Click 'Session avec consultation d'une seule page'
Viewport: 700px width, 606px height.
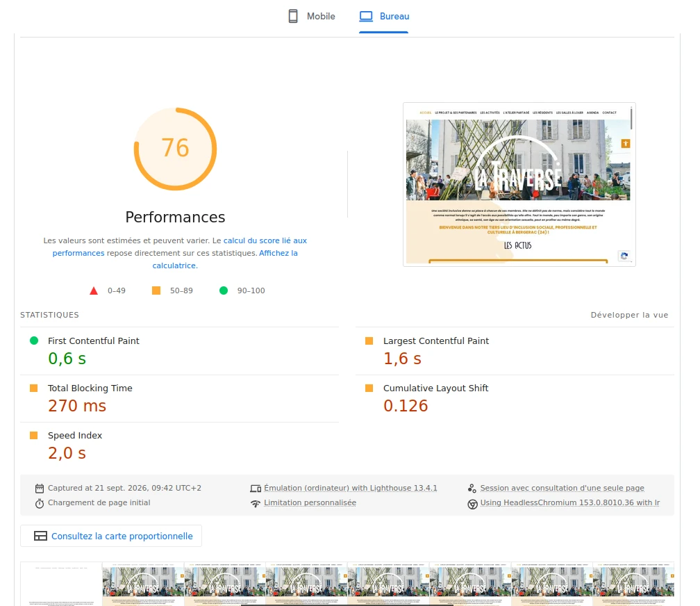click(562, 488)
